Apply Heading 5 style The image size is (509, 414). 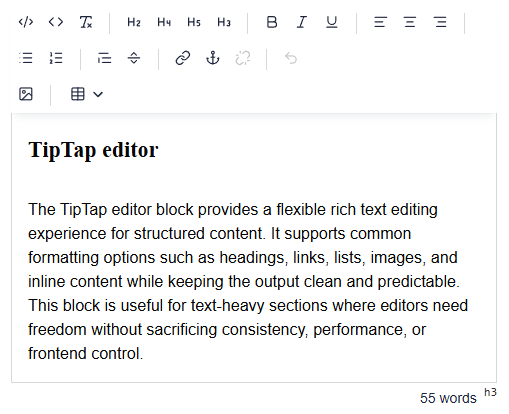click(194, 22)
